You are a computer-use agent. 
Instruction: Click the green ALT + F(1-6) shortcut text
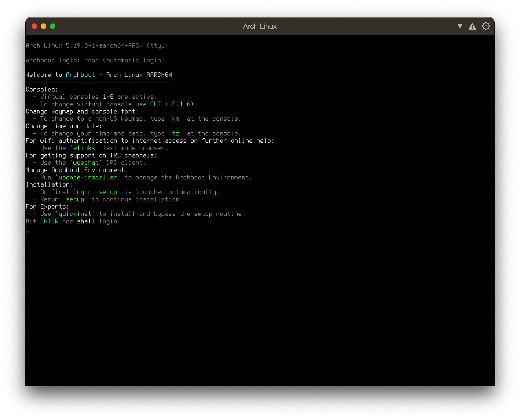pos(172,104)
